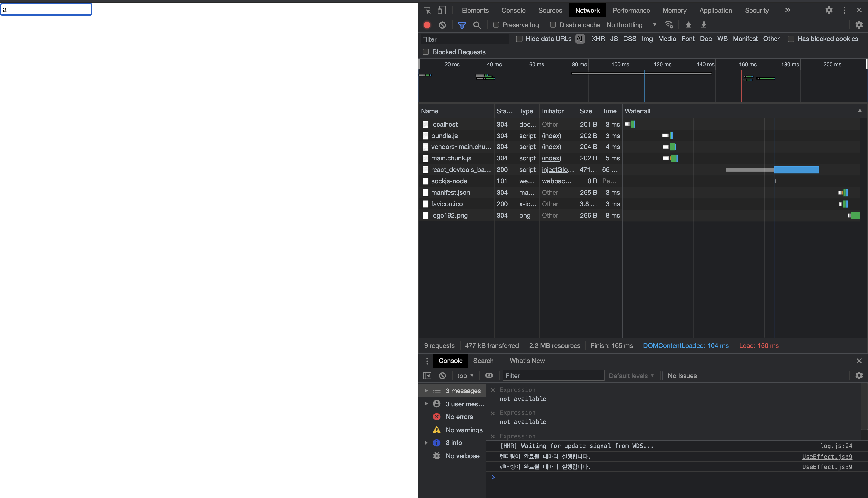Open network search magnifier icon

(477, 25)
